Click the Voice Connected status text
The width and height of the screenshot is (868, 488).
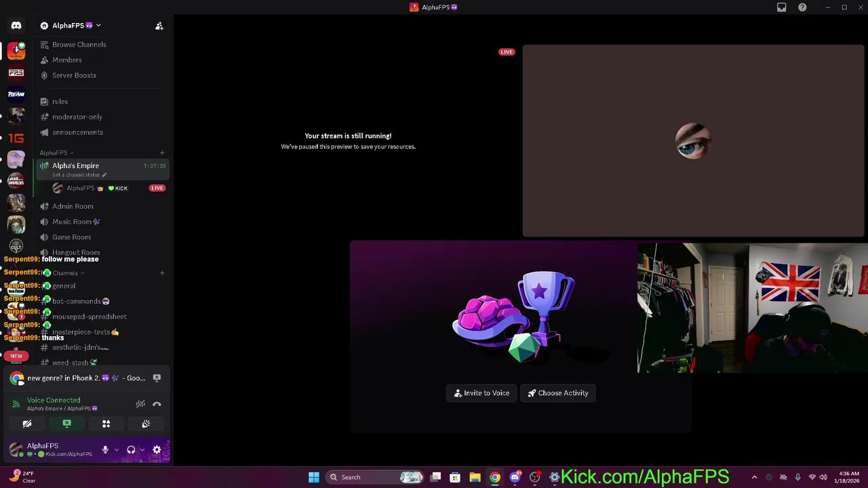[x=54, y=401]
